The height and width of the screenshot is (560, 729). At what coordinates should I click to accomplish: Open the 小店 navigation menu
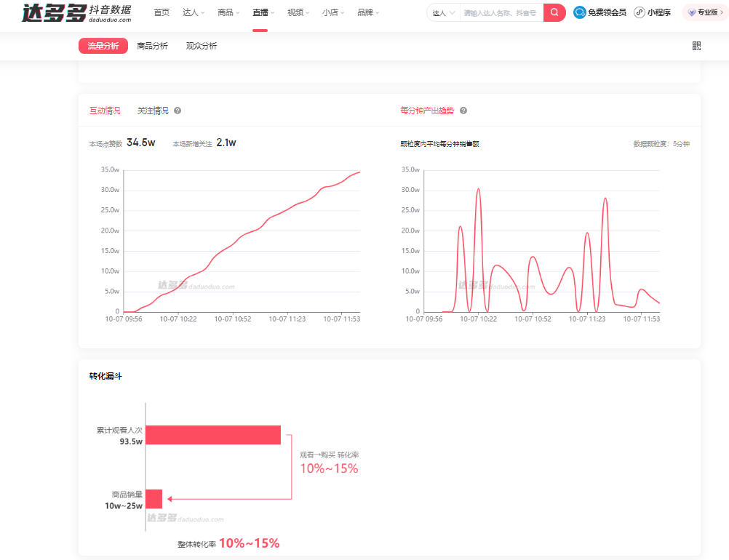click(x=333, y=12)
